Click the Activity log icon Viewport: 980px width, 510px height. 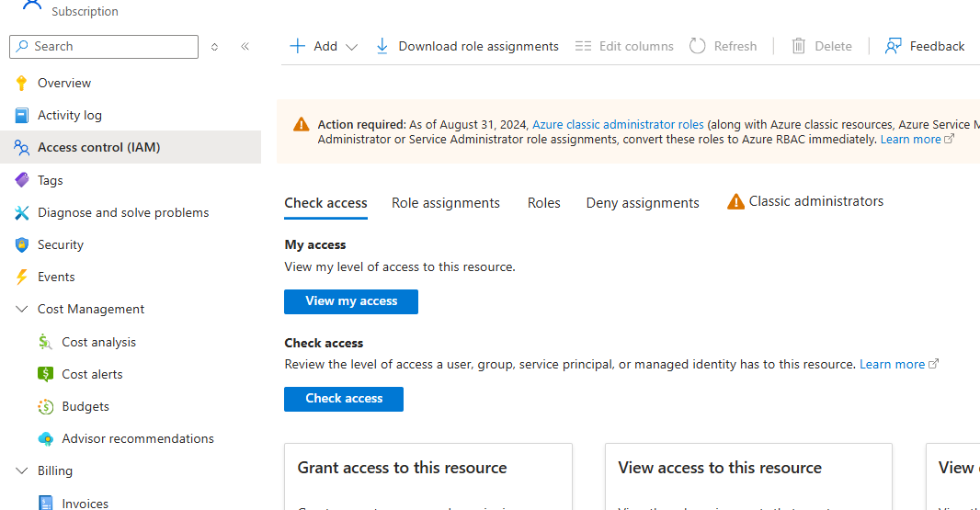(21, 115)
